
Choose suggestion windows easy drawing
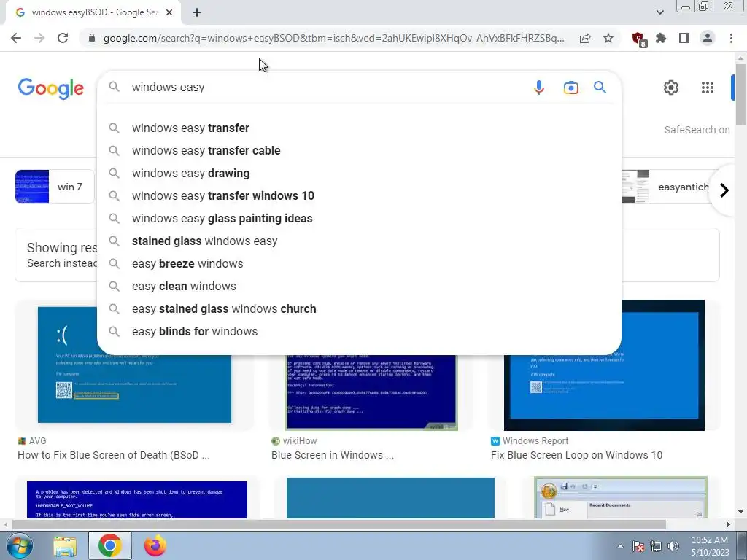click(359, 174)
